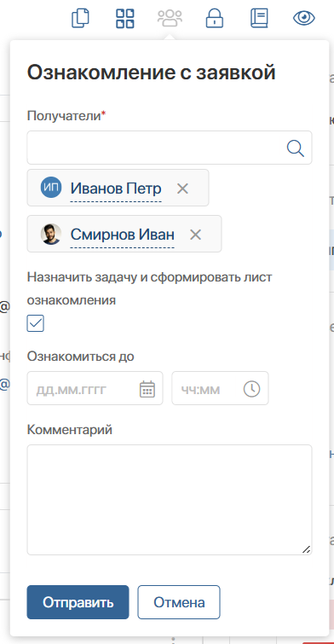334x644 pixels.
Task: Open the clock time picker icon
Action: 252,389
